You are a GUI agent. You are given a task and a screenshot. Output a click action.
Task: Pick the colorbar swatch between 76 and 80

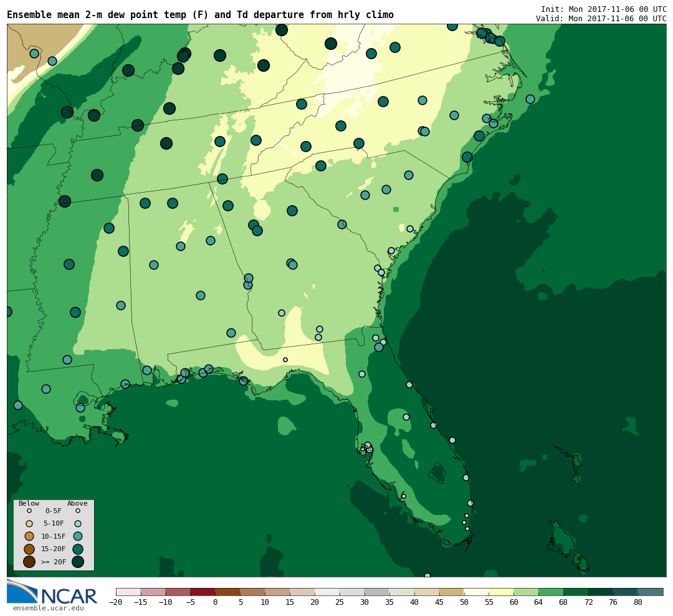tap(626, 592)
